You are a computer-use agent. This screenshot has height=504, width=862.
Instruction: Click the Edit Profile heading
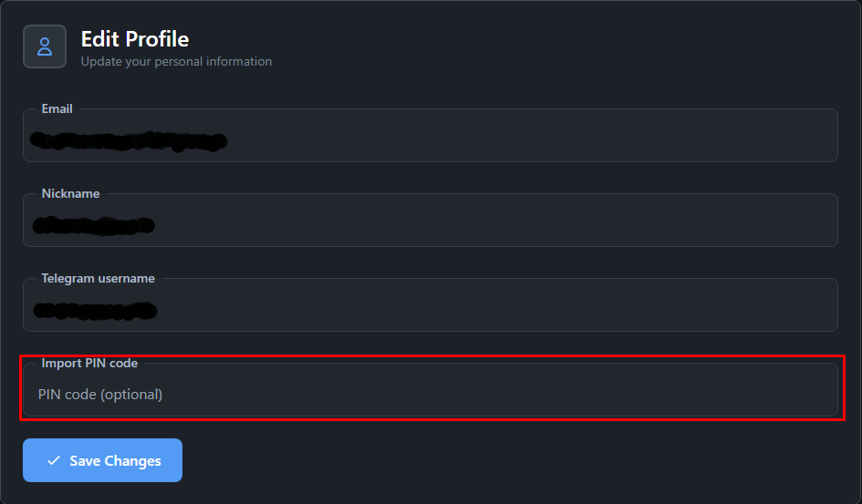point(135,39)
